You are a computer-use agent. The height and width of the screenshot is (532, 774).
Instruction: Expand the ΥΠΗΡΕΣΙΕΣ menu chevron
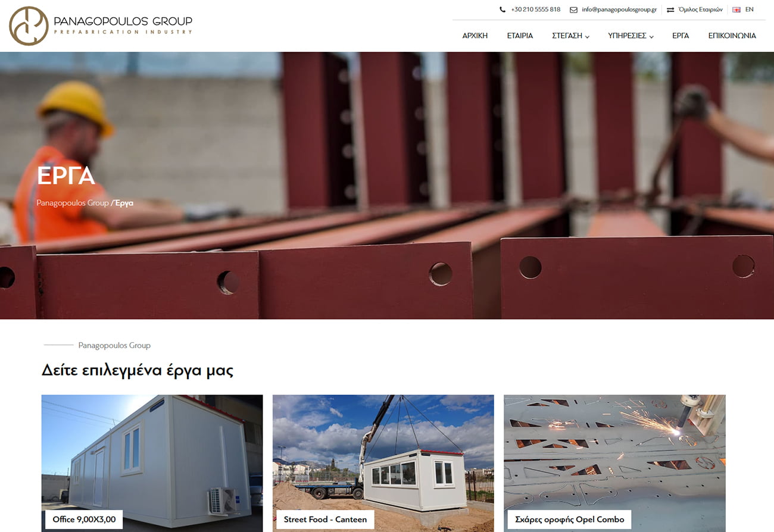[651, 36]
